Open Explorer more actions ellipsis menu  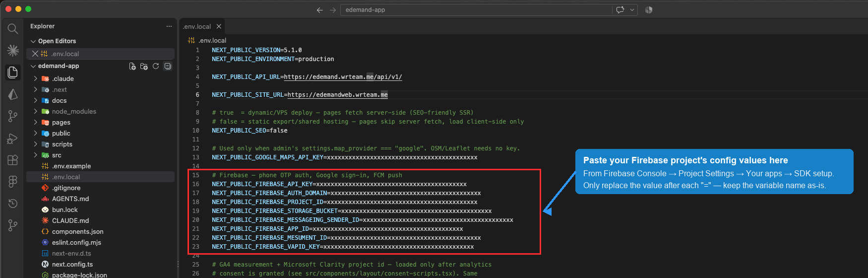point(169,26)
